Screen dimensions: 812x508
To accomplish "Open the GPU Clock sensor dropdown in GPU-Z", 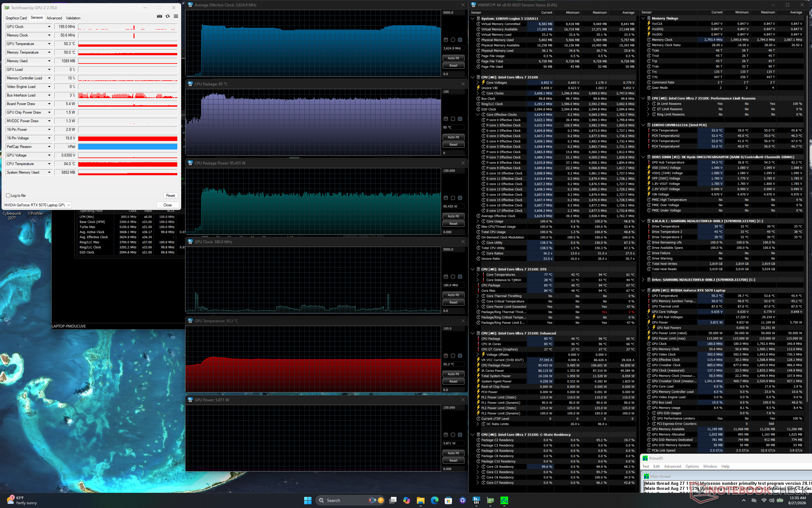I will tap(49, 27).
